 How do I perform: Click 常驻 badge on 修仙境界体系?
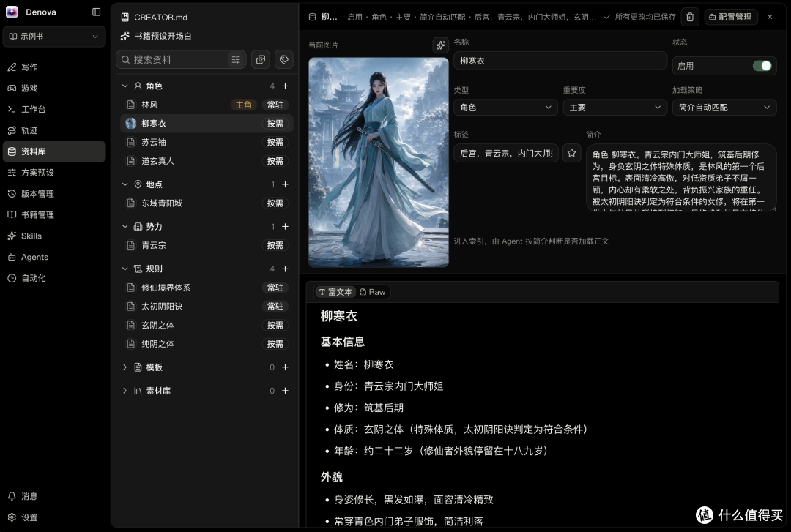coord(275,288)
